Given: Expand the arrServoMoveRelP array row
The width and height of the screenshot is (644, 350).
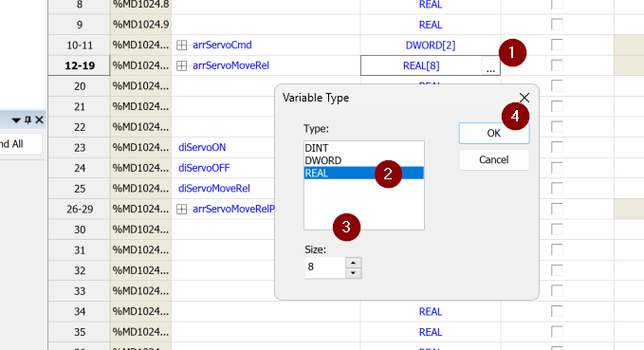Looking at the screenshot, I should [181, 209].
